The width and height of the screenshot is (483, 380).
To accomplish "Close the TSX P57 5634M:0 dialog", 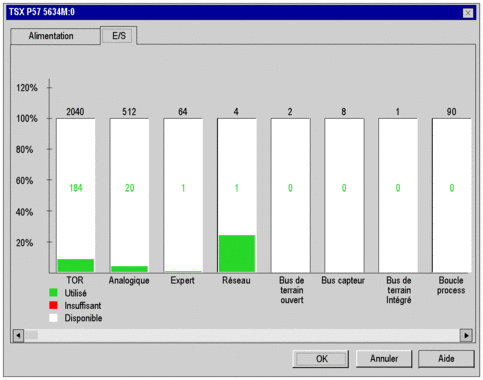I will point(468,13).
